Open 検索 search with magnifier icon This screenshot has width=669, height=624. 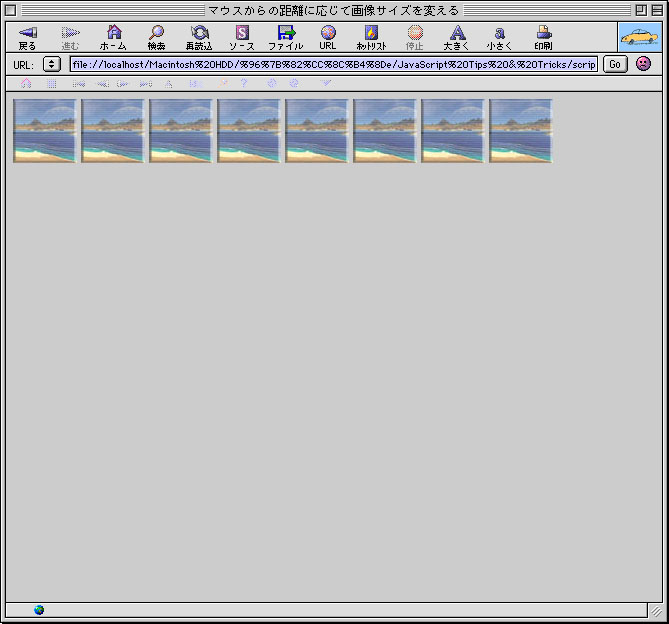coord(157,38)
